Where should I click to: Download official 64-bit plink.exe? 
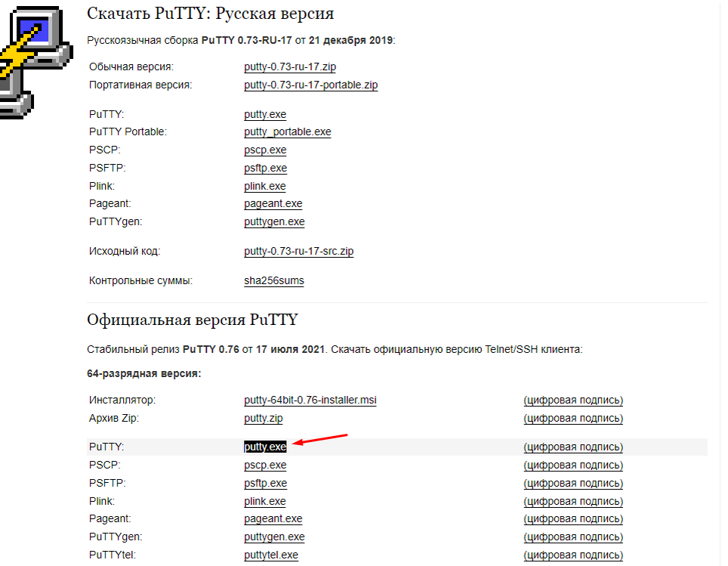point(264,502)
